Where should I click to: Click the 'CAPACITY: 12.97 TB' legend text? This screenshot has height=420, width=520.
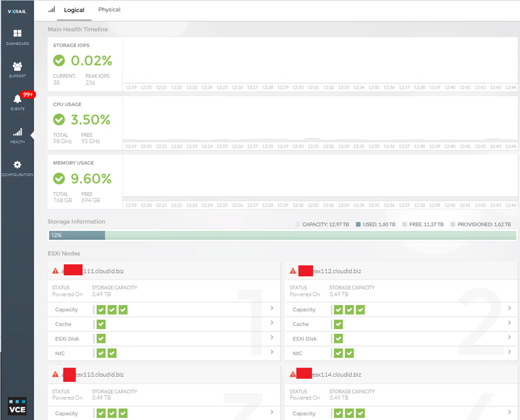(x=326, y=224)
